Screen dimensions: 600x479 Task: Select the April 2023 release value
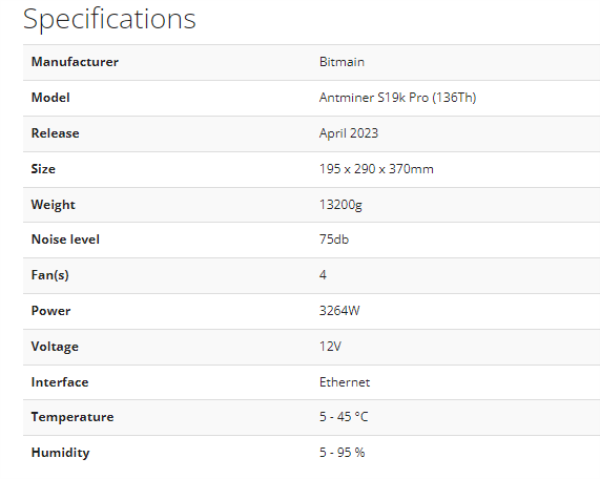click(x=348, y=133)
